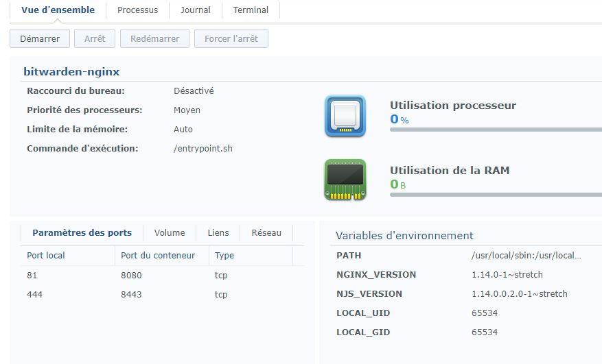Click the Forcer l'arrêt button
This screenshot has height=364, width=602.
pyautogui.click(x=231, y=39)
